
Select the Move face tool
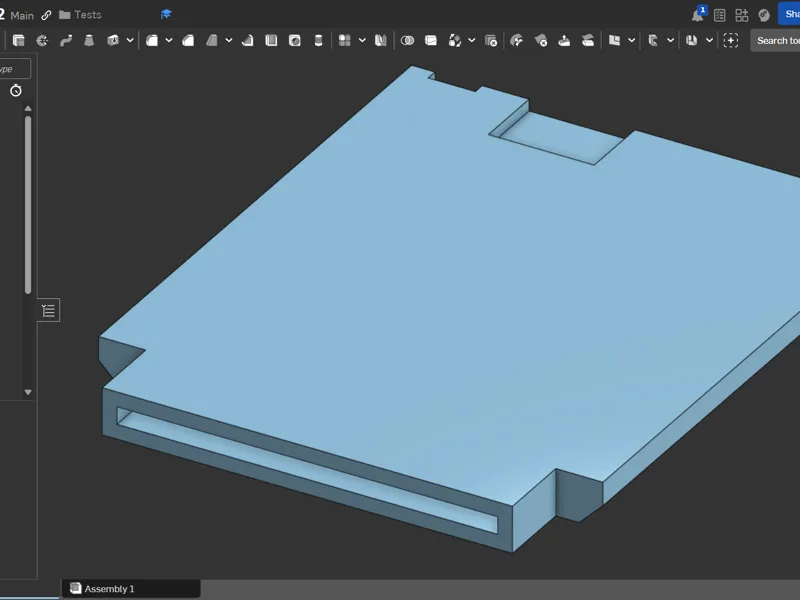click(x=564, y=40)
